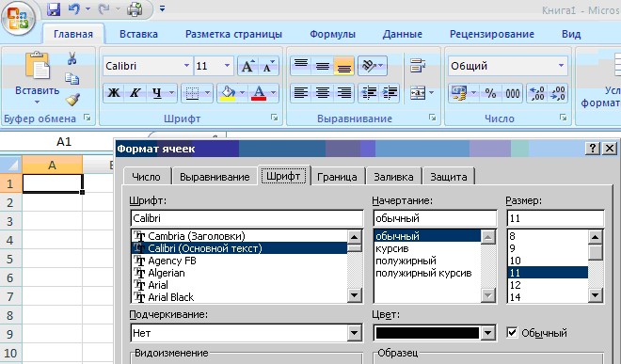Click the Name Box showing A1
This screenshot has width=621, height=364.
coord(64,142)
